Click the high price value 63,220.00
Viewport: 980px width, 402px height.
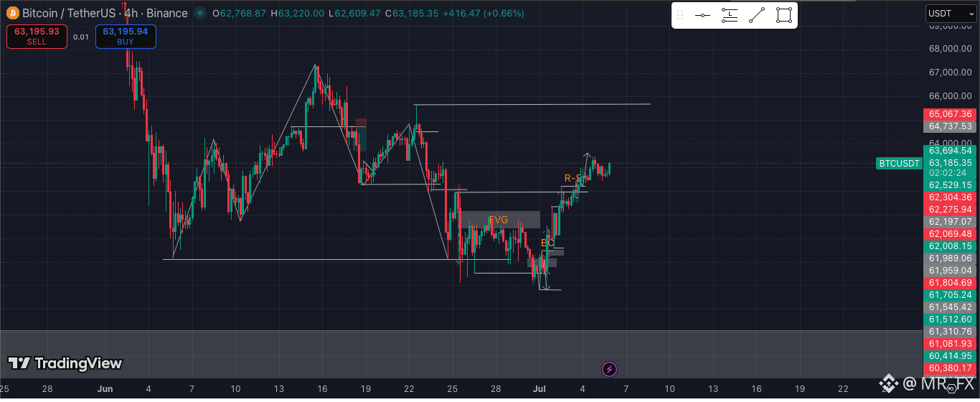click(300, 14)
